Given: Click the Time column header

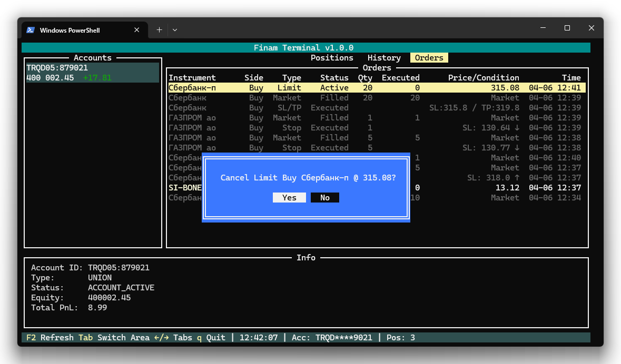Looking at the screenshot, I should [x=571, y=78].
